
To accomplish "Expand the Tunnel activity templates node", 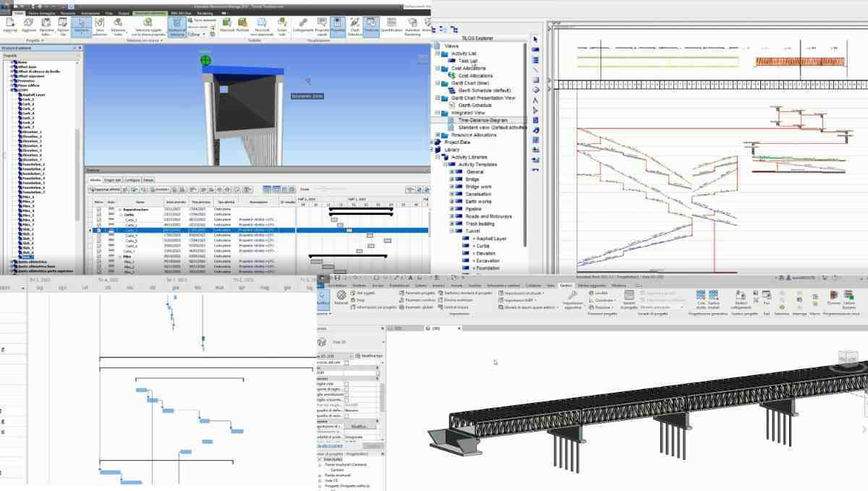I will (x=452, y=231).
